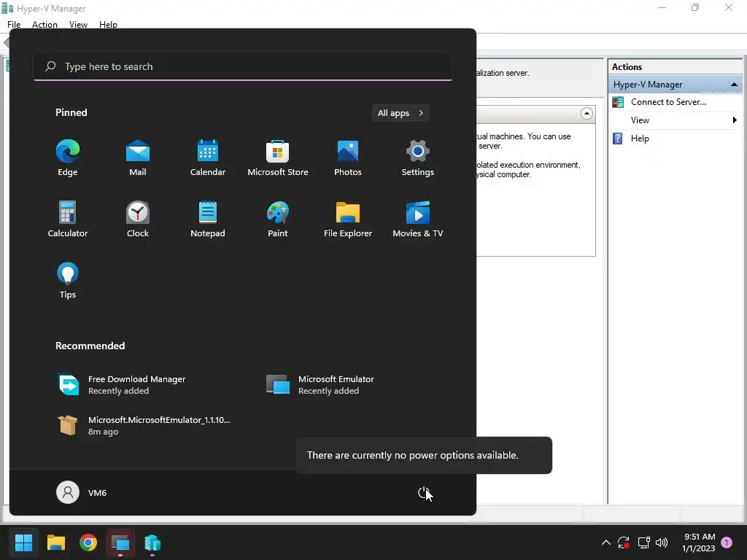This screenshot has width=747, height=560.
Task: Switch to Hyper-V Manager taskbar icon
Action: coord(152,542)
